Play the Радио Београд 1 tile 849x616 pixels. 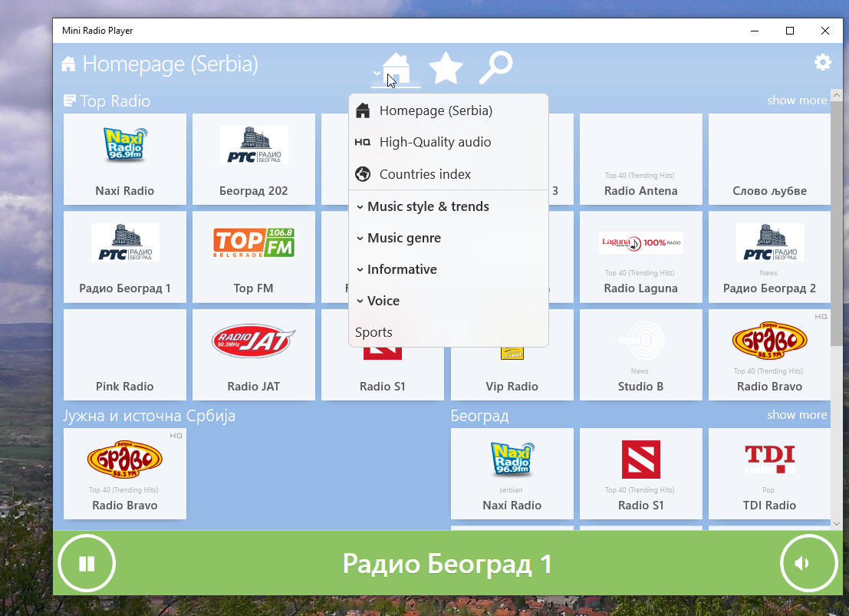(125, 257)
